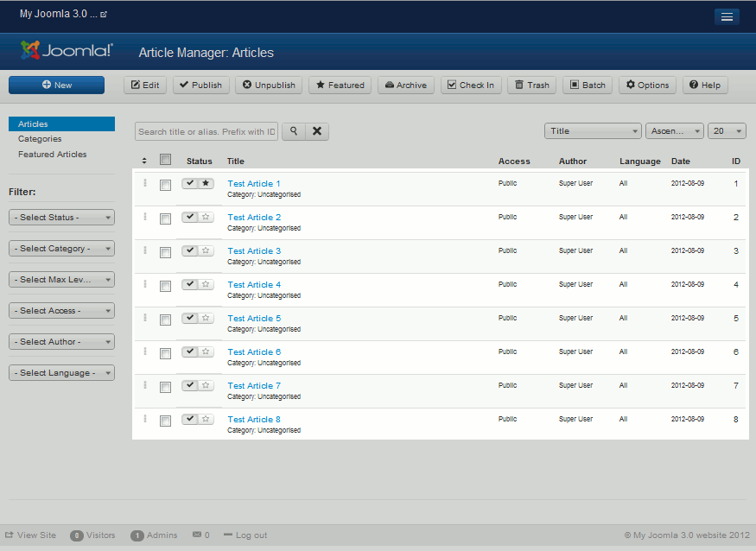
Task: Open the Title sort-by dropdown
Action: pos(592,131)
